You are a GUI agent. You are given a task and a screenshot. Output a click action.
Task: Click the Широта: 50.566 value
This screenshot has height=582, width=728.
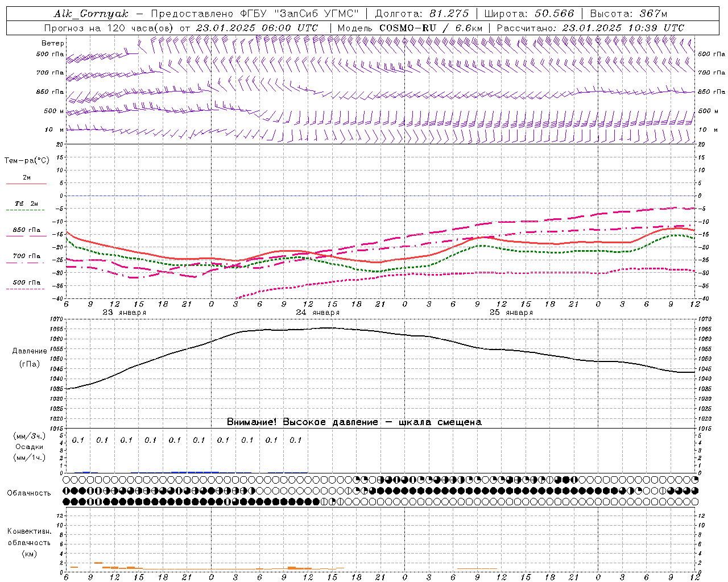pos(530,14)
